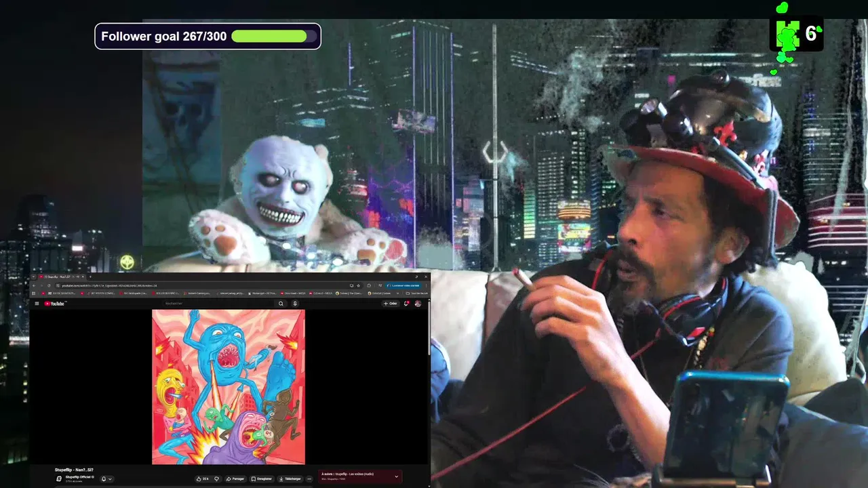
Task: Open YouTube notifications bell in header
Action: [x=406, y=304]
